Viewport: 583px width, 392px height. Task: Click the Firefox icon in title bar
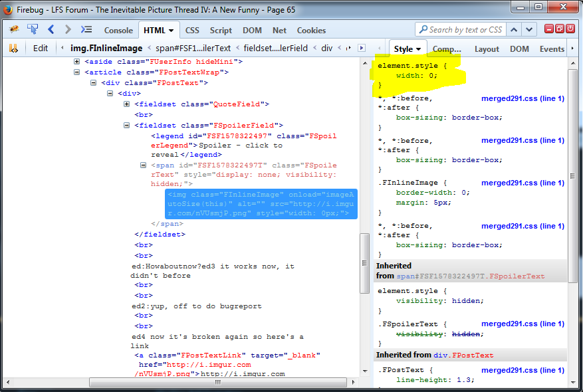coord(8,9)
